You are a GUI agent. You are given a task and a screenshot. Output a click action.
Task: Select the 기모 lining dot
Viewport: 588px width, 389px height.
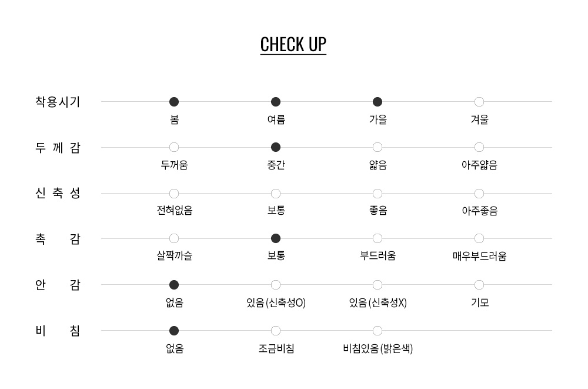[x=479, y=285]
